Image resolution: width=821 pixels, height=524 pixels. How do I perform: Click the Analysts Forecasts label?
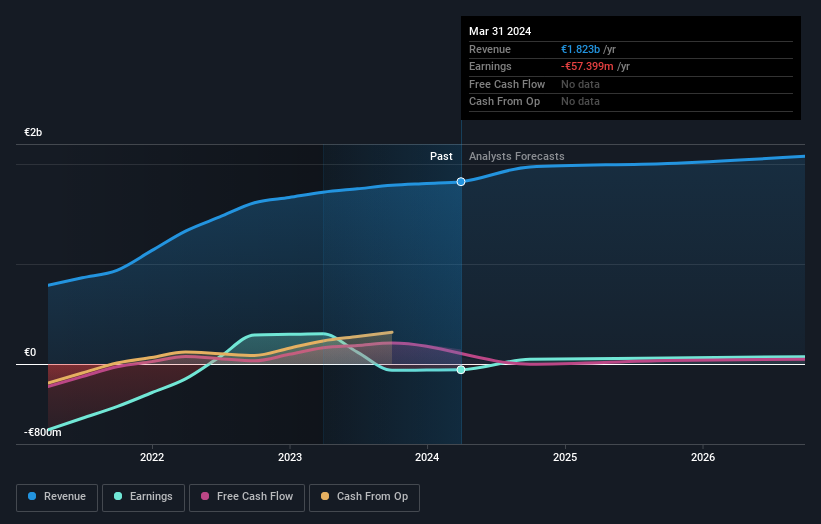coord(516,156)
